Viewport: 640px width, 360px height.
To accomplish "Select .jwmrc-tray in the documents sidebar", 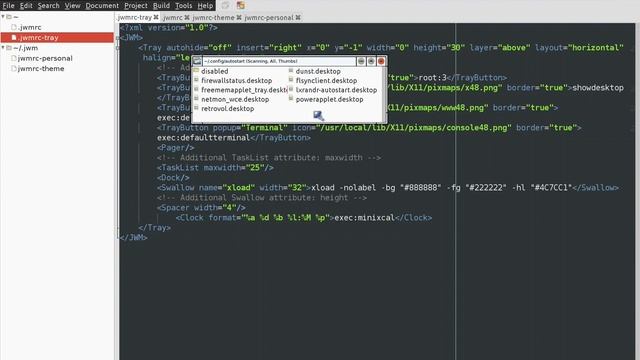I will [x=57, y=38].
